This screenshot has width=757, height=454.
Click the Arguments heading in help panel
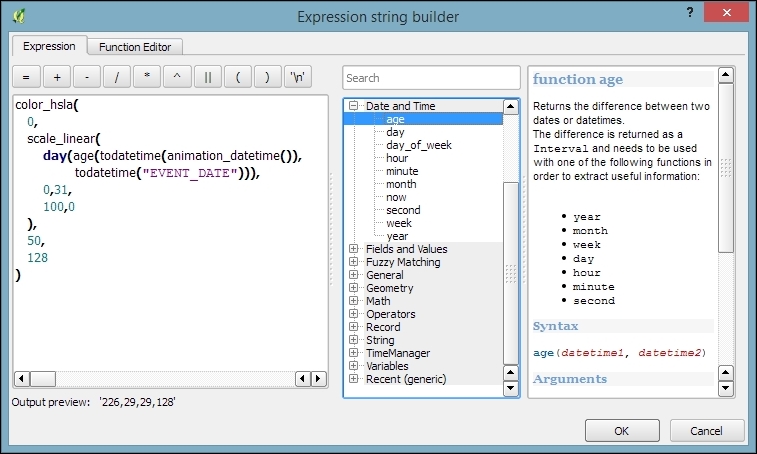tap(570, 379)
